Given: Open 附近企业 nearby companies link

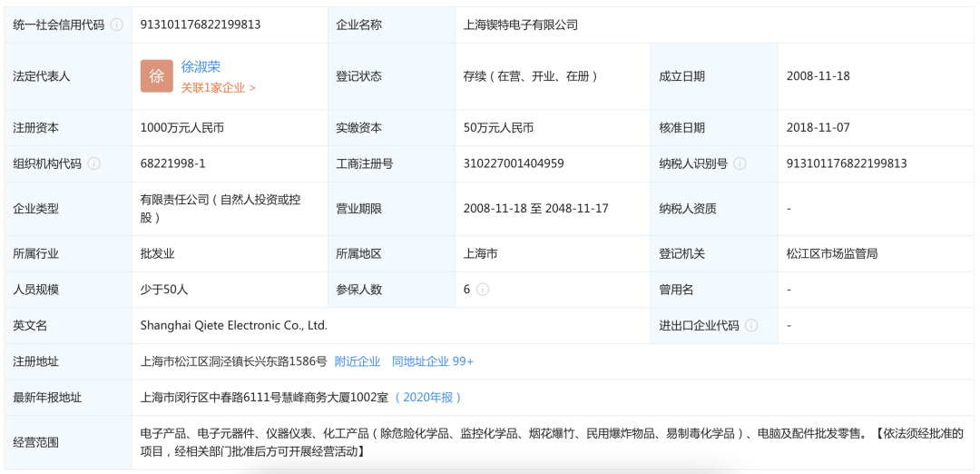Looking at the screenshot, I should coord(358,361).
